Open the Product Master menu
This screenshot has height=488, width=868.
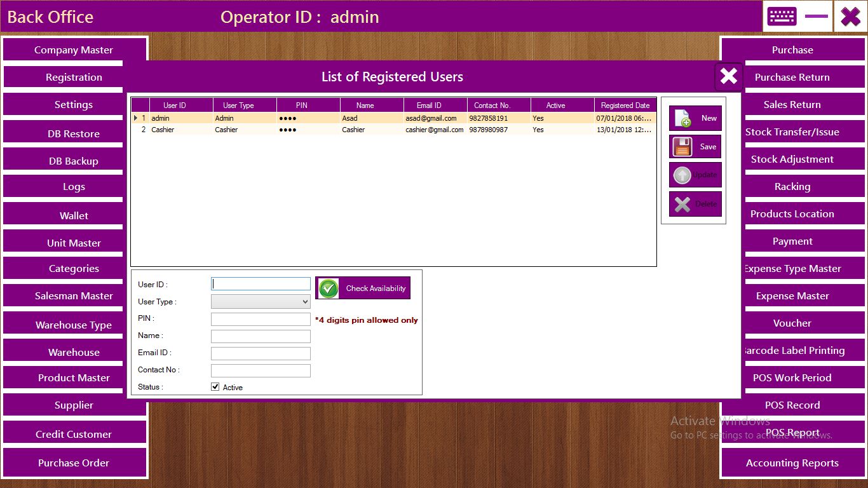[74, 378]
